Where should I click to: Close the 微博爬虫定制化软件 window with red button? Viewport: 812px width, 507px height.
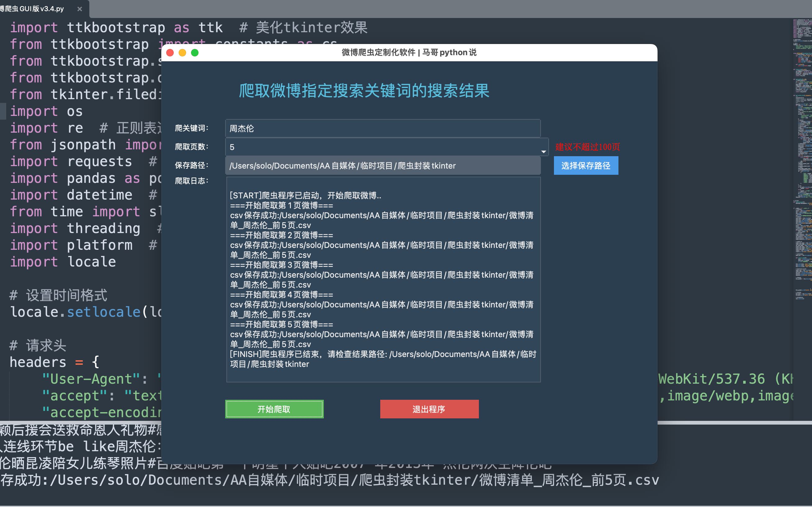coord(170,53)
